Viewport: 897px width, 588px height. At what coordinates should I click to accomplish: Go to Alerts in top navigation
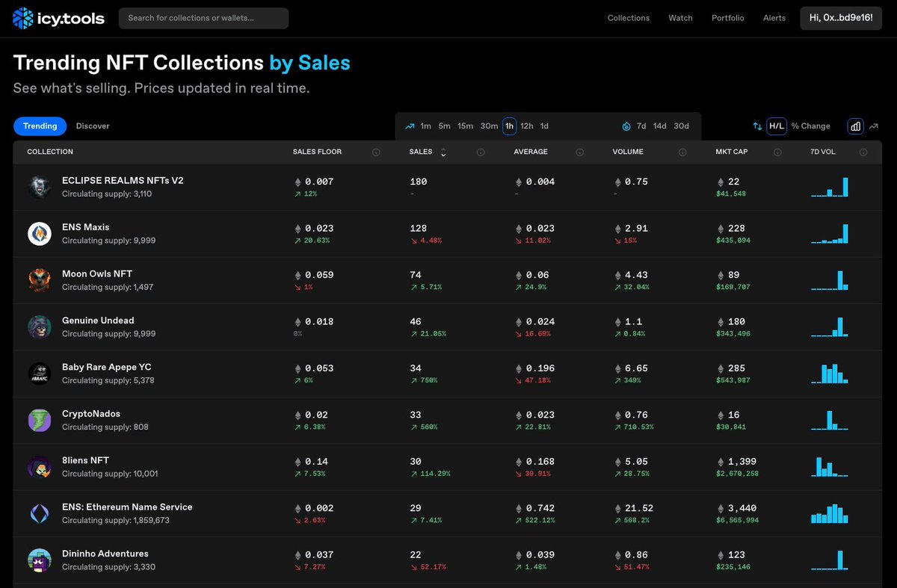point(774,18)
